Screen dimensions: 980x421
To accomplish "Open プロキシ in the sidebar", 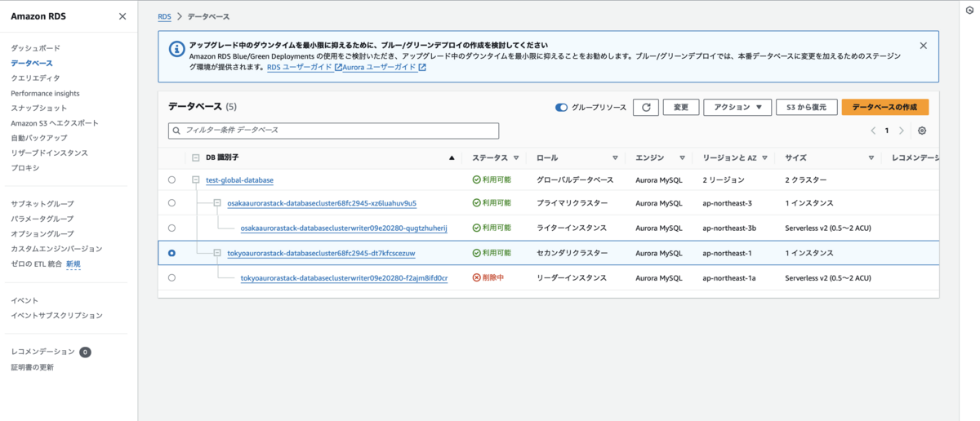I will pos(24,167).
